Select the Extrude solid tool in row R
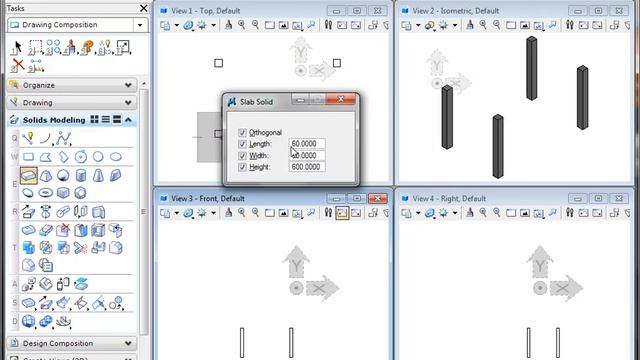Image resolution: width=640 pixels, height=360 pixels. tap(28, 212)
